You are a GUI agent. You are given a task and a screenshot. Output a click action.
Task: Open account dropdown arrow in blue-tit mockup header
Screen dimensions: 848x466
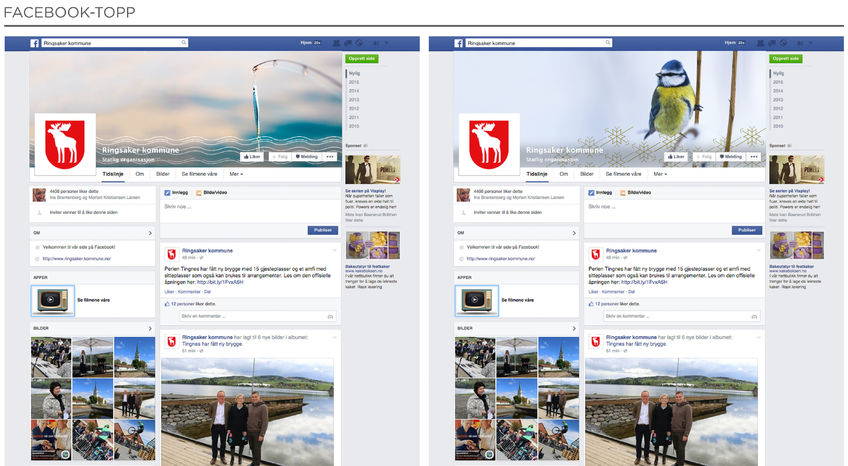pyautogui.click(x=811, y=43)
